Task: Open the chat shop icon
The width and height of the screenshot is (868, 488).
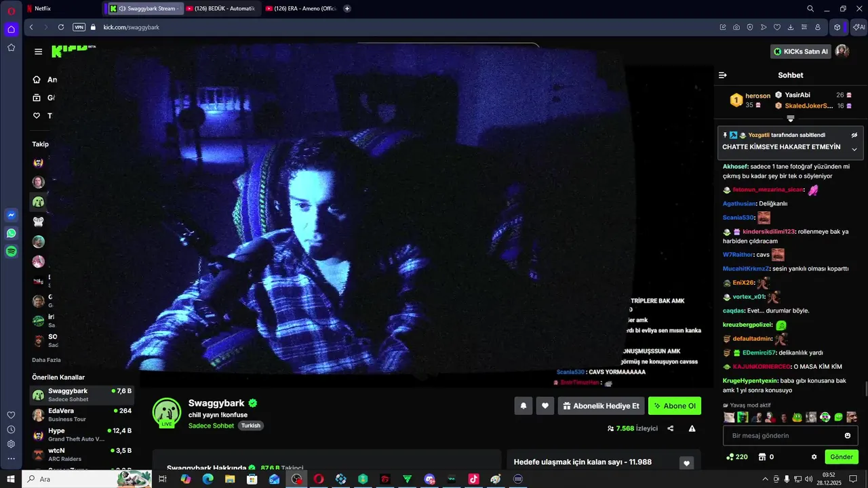Action: click(x=762, y=457)
